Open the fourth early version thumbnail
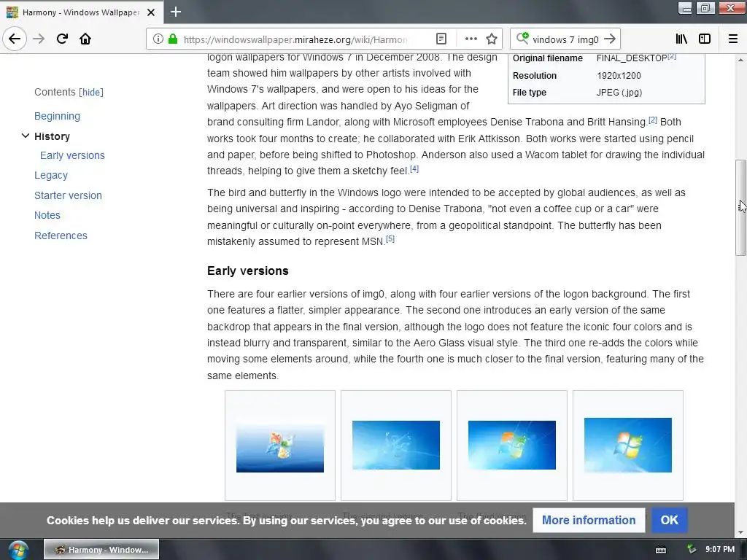Viewport: 747px width, 560px height. [628, 446]
